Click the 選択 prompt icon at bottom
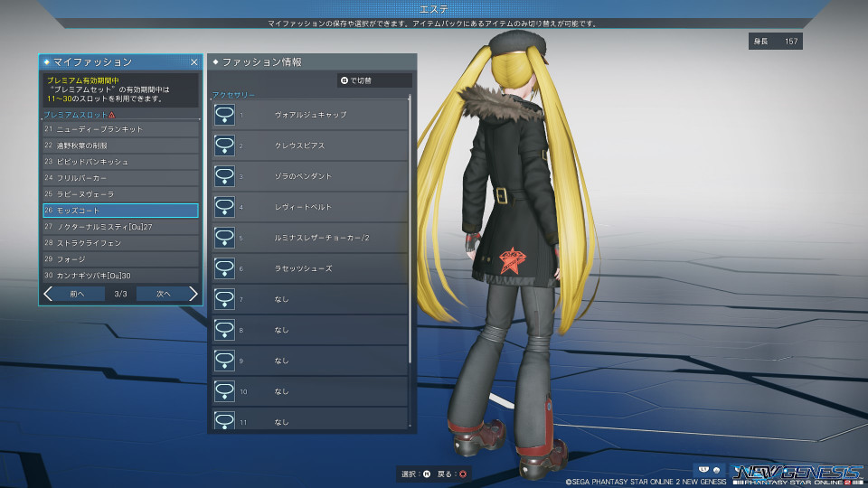The height and width of the screenshot is (488, 868). pyautogui.click(x=427, y=474)
